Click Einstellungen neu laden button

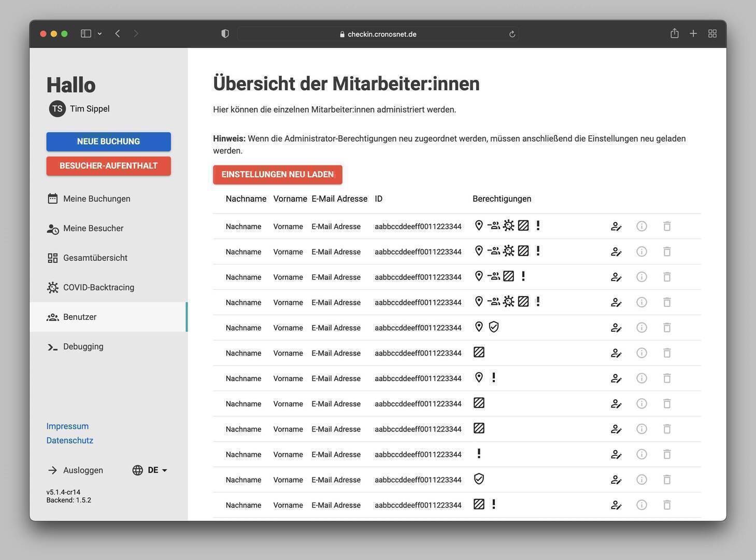pos(277,175)
